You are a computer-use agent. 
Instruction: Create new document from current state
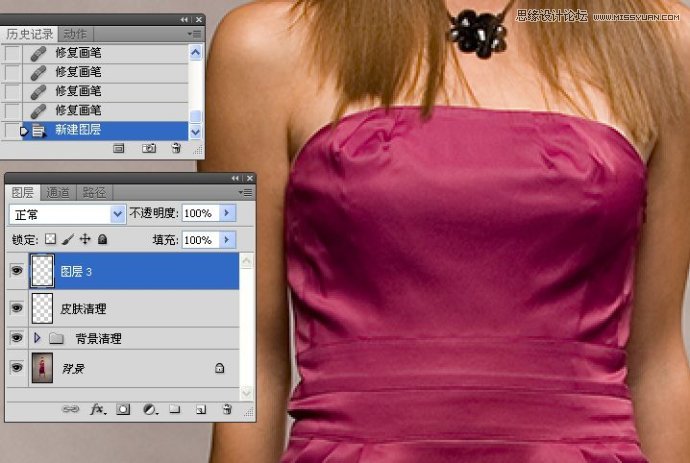(x=119, y=148)
